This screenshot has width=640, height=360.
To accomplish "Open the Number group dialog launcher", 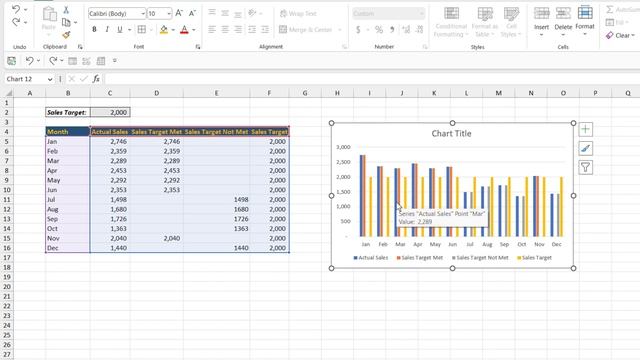I will tap(425, 47).
